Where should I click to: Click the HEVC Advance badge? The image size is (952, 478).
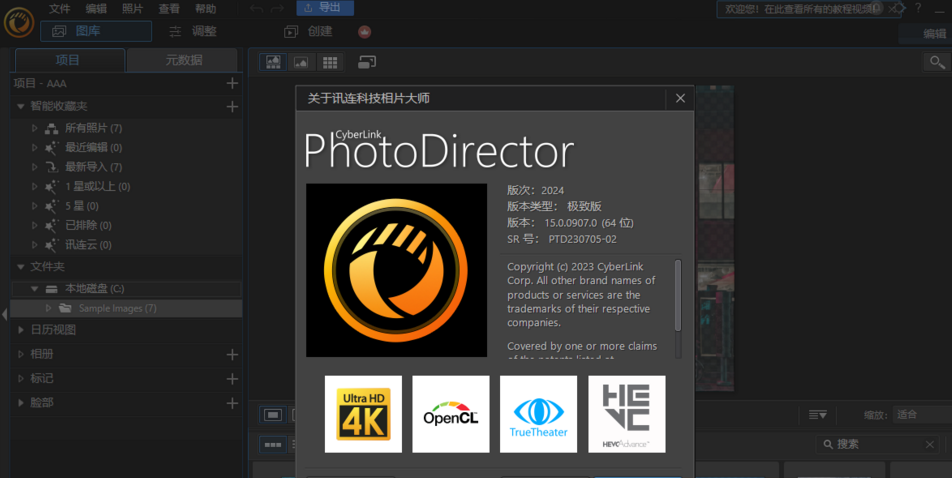click(627, 414)
